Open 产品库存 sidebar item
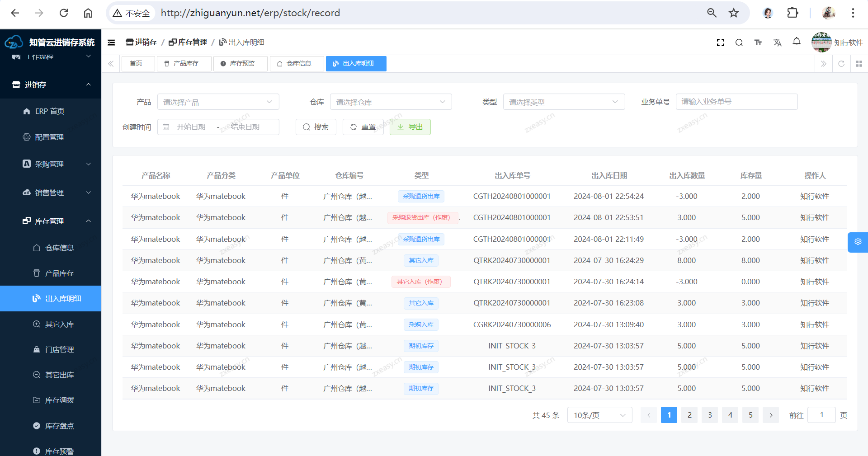The height and width of the screenshot is (456, 868). (51, 273)
